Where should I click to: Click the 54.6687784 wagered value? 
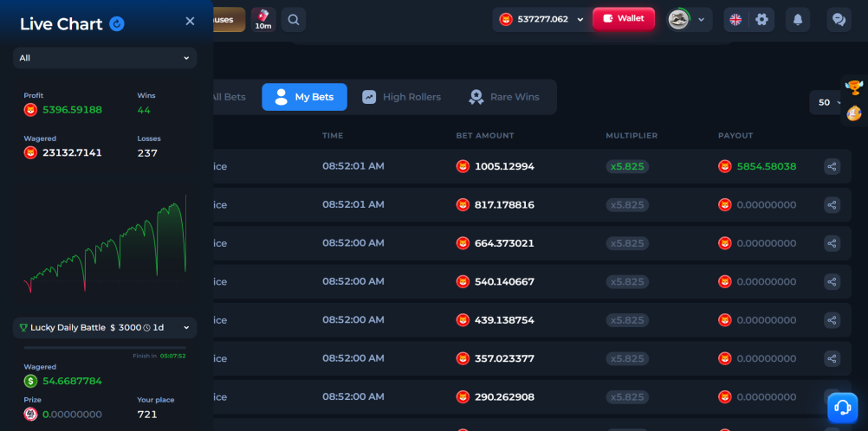pos(72,381)
